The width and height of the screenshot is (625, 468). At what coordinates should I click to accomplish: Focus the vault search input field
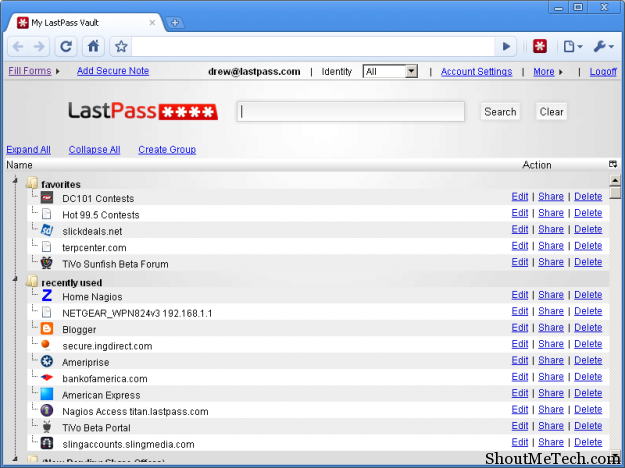click(351, 112)
